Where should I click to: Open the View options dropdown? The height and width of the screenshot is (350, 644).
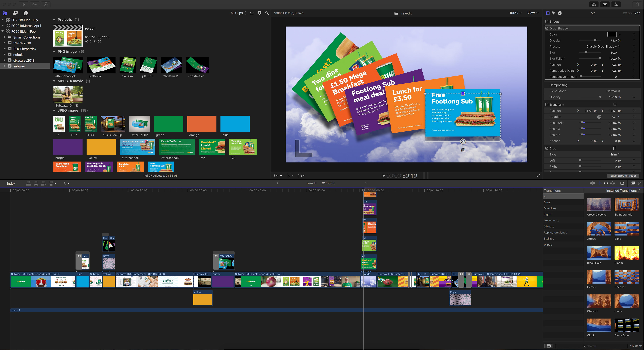[x=533, y=13]
